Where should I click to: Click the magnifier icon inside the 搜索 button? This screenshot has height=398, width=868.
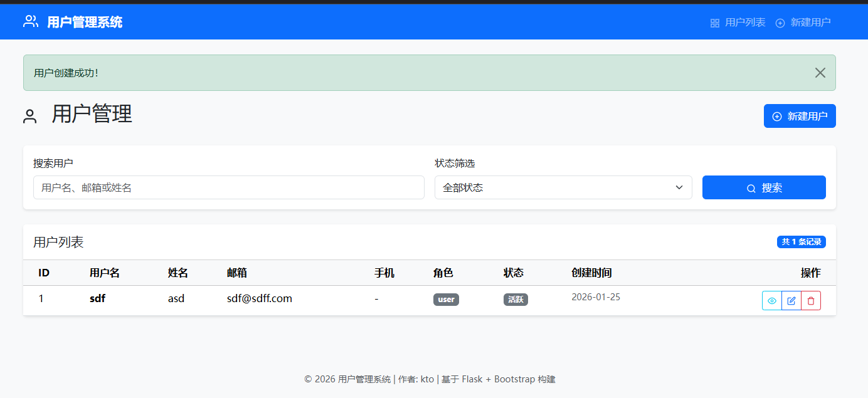click(x=750, y=187)
